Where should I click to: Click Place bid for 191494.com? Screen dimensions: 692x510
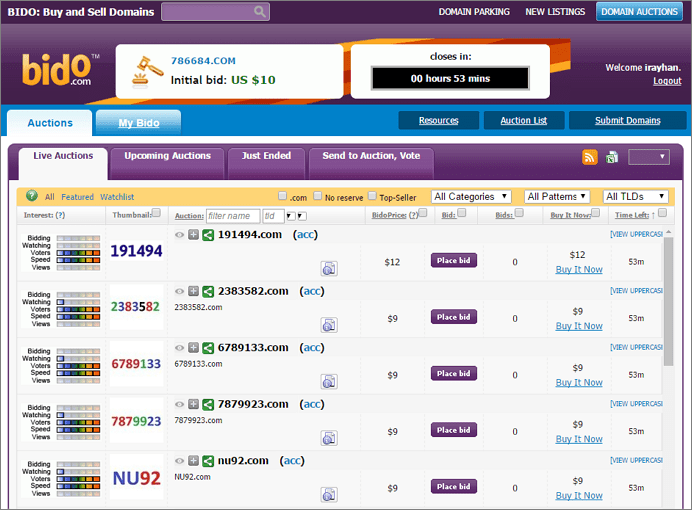(454, 260)
